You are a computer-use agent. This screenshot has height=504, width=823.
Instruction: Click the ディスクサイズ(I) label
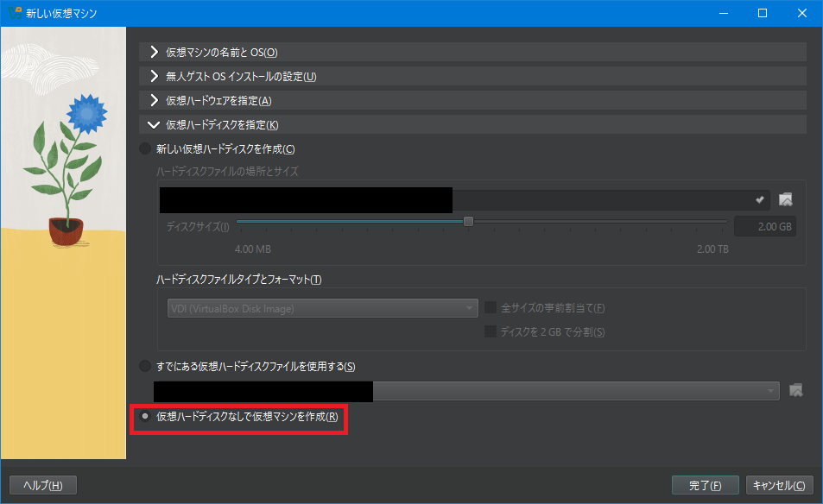[x=198, y=227]
